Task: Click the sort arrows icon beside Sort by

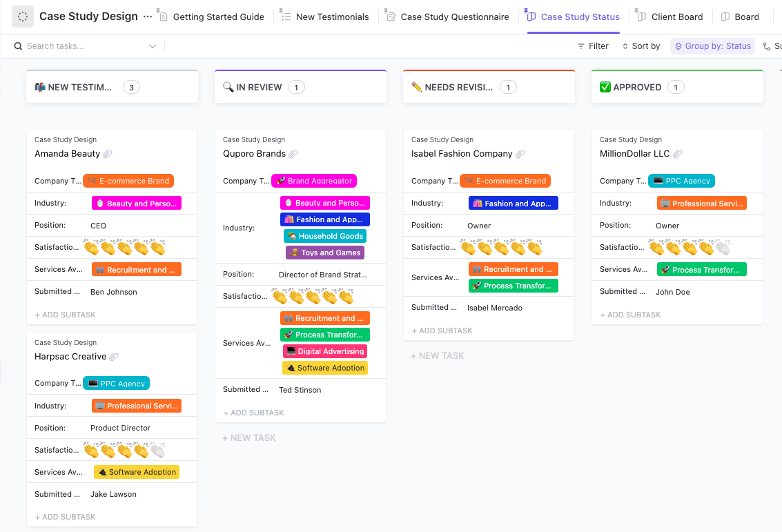Action: (624, 46)
